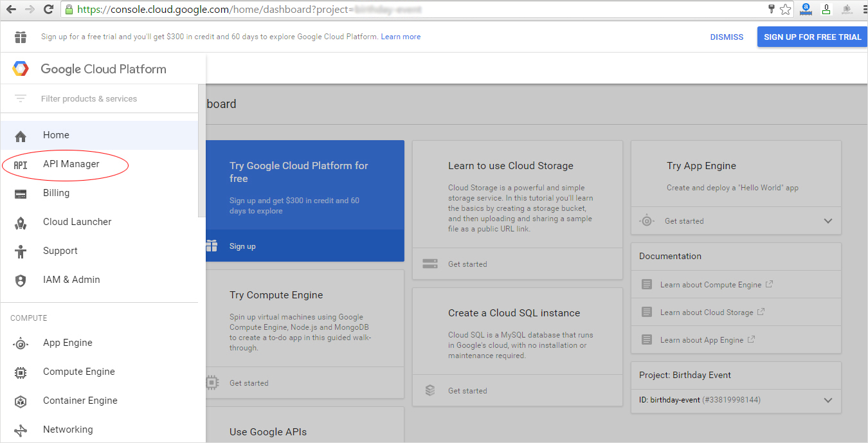Click the ID: birthday-event text
Viewport: 868px width, 443px height.
(669, 400)
